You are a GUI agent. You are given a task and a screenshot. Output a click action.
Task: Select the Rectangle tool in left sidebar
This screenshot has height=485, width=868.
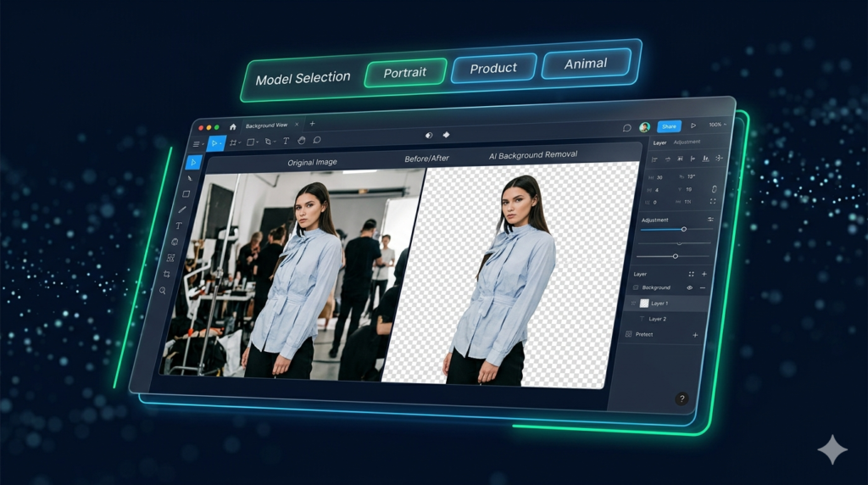(x=186, y=194)
